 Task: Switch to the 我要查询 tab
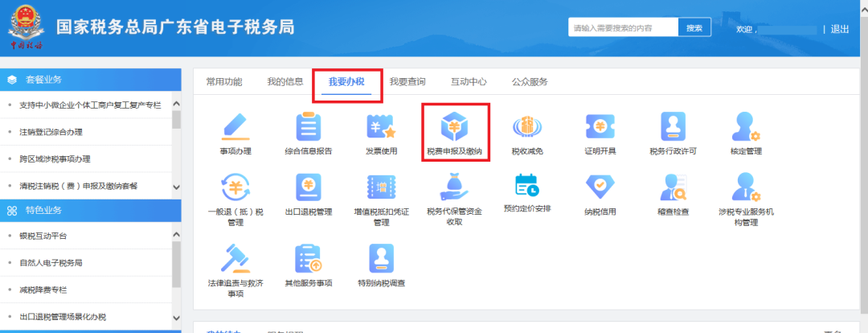[407, 82]
